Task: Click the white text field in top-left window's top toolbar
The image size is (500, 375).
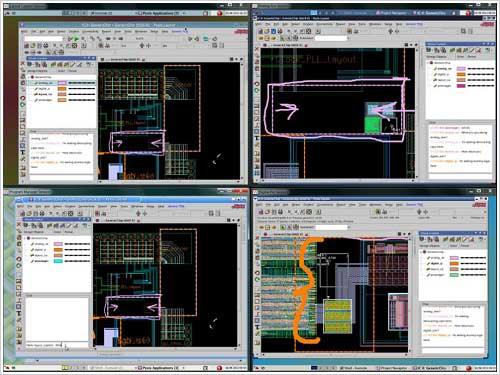Action: tap(43, 39)
